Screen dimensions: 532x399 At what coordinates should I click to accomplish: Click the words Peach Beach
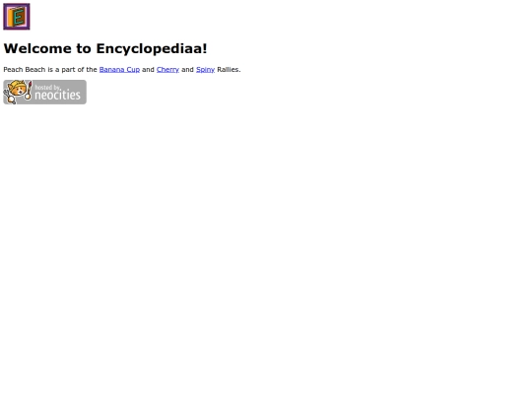pos(25,70)
